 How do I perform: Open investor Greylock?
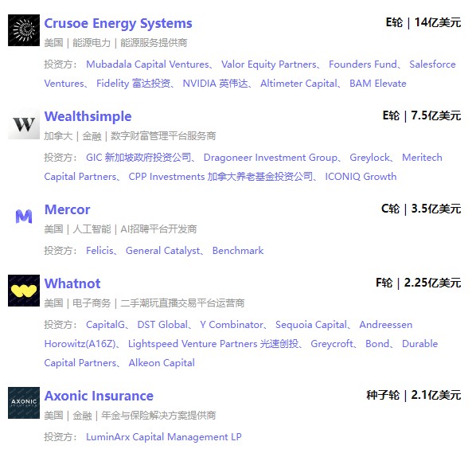click(370, 158)
